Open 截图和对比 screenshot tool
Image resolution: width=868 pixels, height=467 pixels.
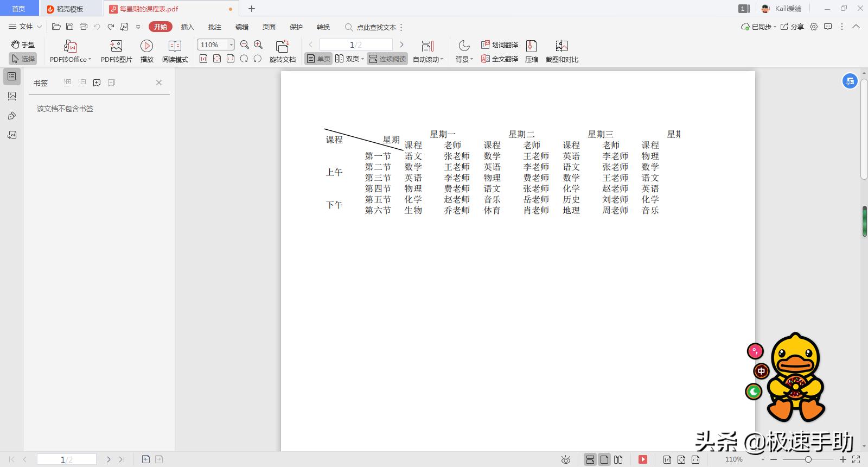561,46
